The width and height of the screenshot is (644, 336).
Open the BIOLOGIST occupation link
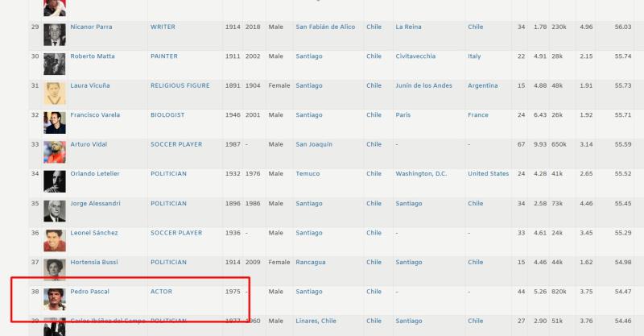click(x=167, y=115)
